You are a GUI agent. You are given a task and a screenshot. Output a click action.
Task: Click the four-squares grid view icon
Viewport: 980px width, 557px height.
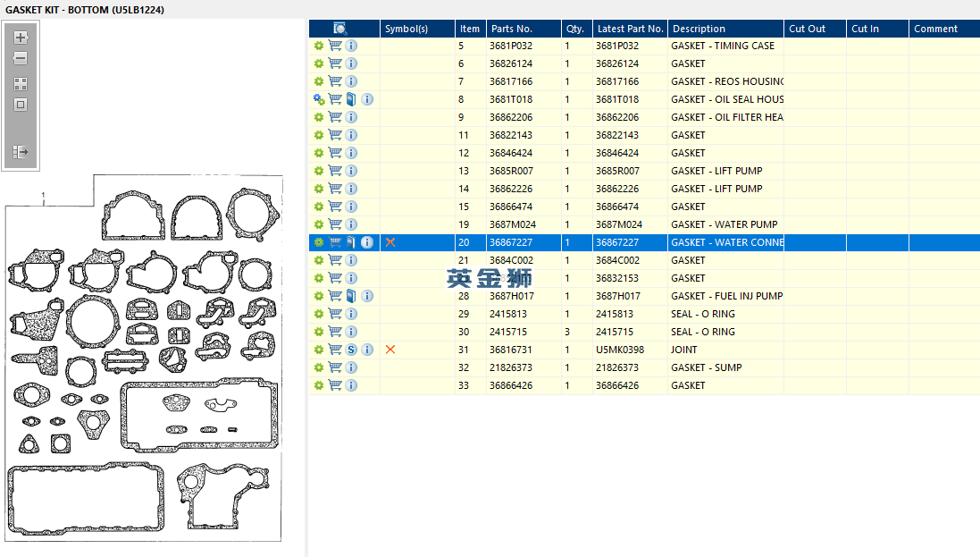(x=21, y=84)
